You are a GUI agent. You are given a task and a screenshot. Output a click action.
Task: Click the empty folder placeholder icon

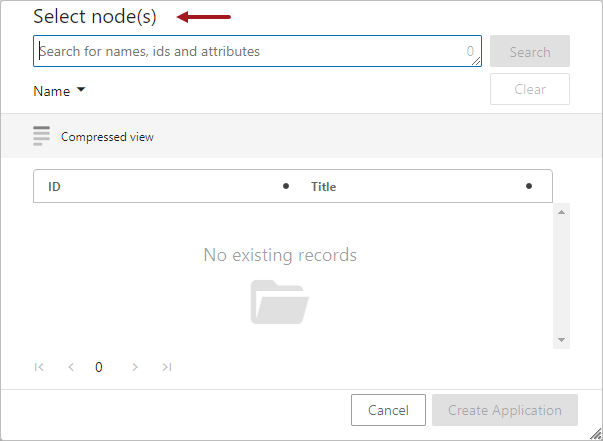(x=280, y=302)
